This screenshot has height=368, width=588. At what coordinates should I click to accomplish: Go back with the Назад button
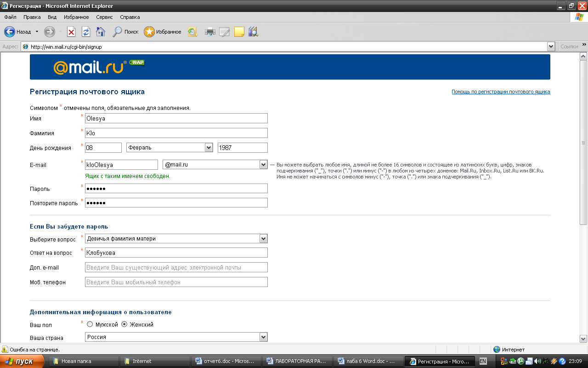coord(18,32)
